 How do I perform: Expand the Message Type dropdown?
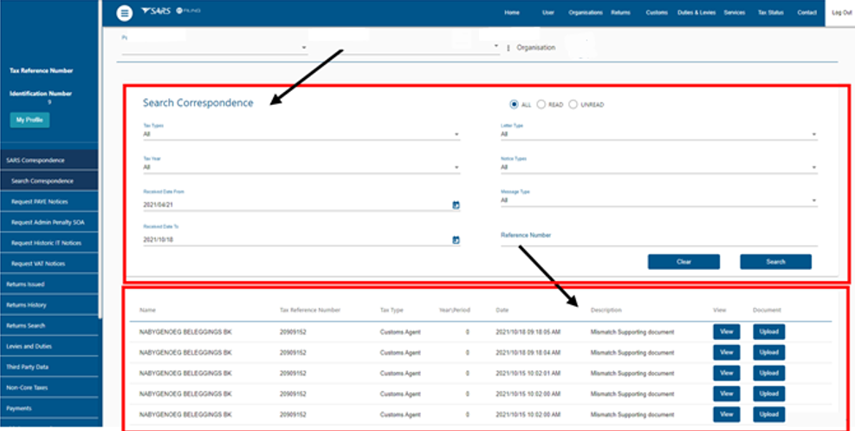658,200
